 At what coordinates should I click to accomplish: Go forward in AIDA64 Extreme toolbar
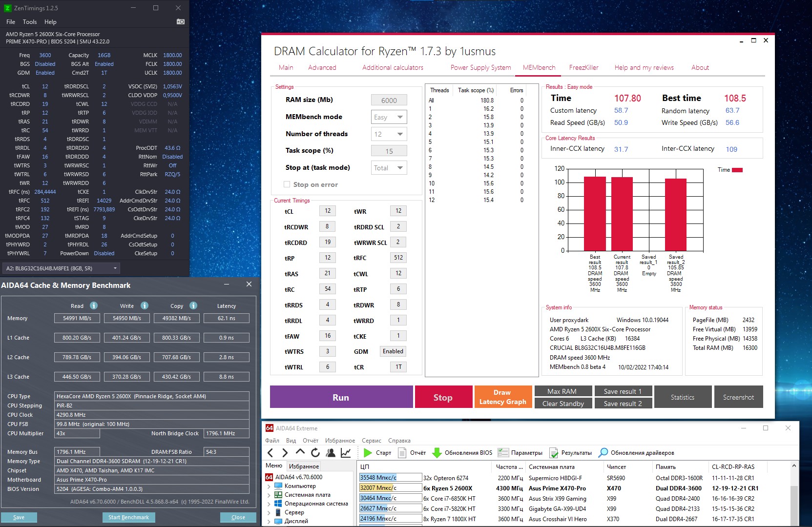point(285,453)
